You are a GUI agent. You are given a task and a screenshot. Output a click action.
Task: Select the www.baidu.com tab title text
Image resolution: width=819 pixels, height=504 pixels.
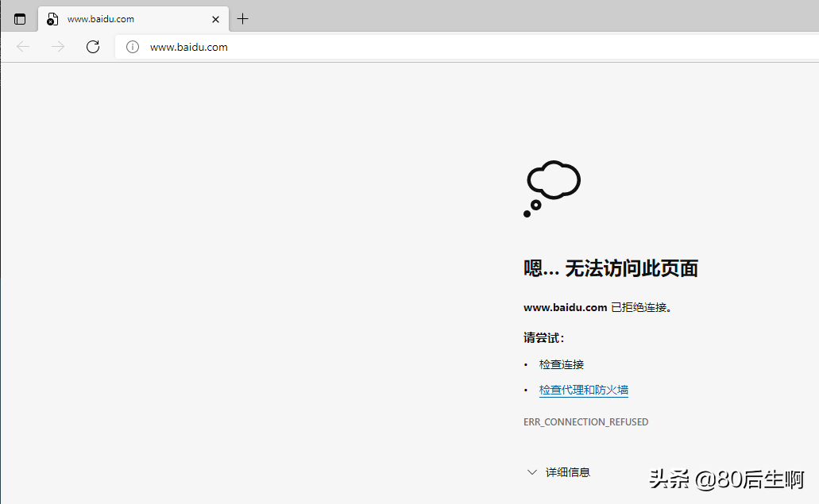[x=100, y=18]
